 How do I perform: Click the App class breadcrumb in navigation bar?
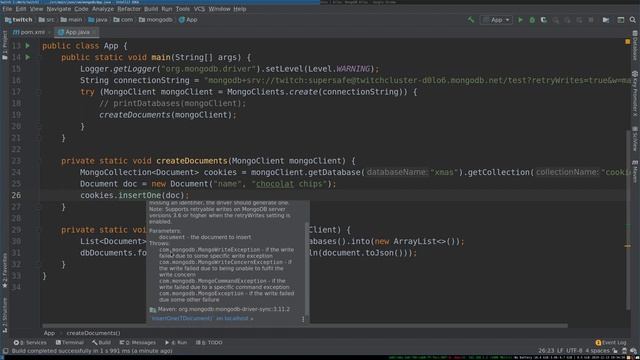188,20
